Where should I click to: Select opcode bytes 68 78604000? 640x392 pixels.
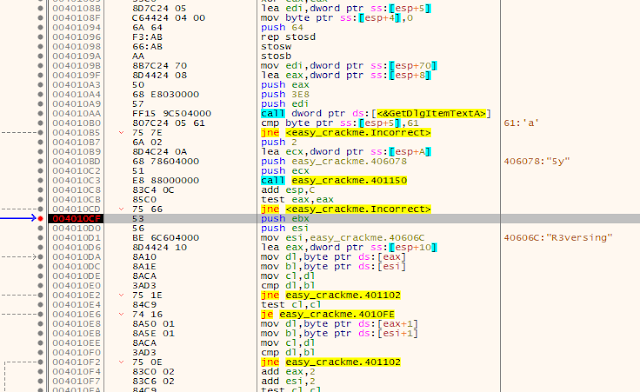(166, 161)
